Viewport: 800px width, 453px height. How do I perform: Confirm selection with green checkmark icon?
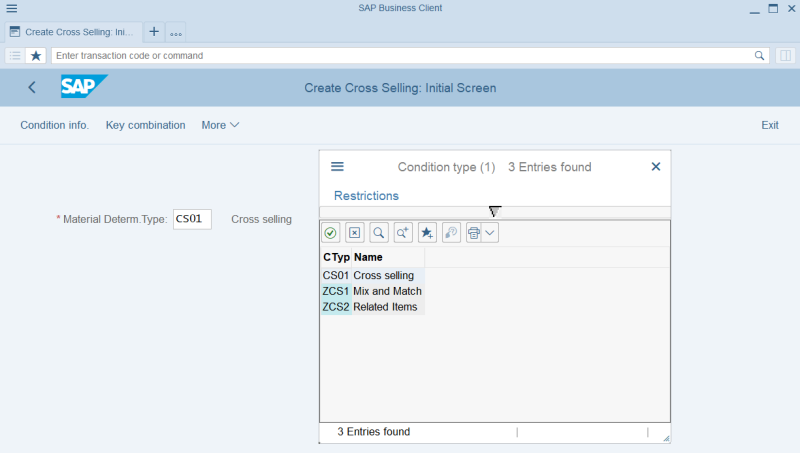[x=330, y=233]
